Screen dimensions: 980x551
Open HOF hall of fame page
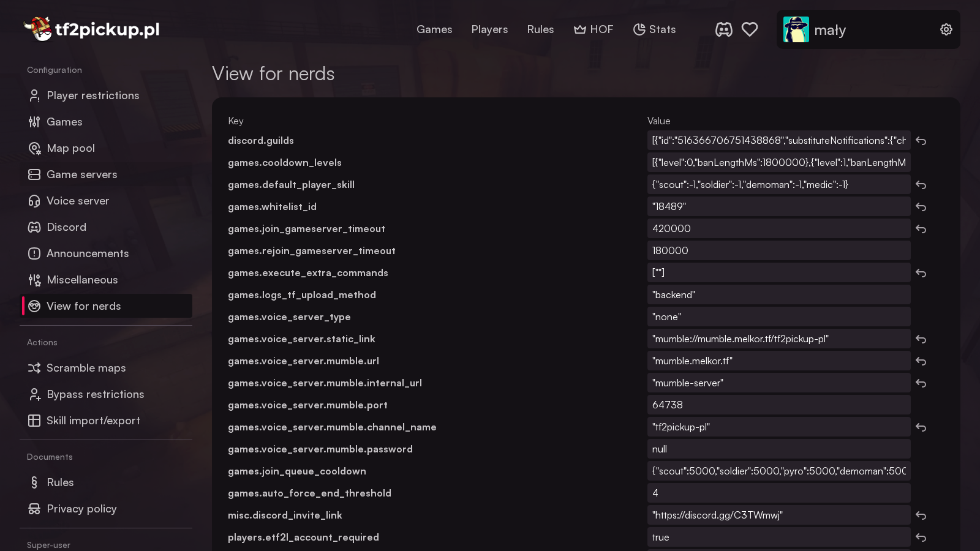[x=593, y=29]
